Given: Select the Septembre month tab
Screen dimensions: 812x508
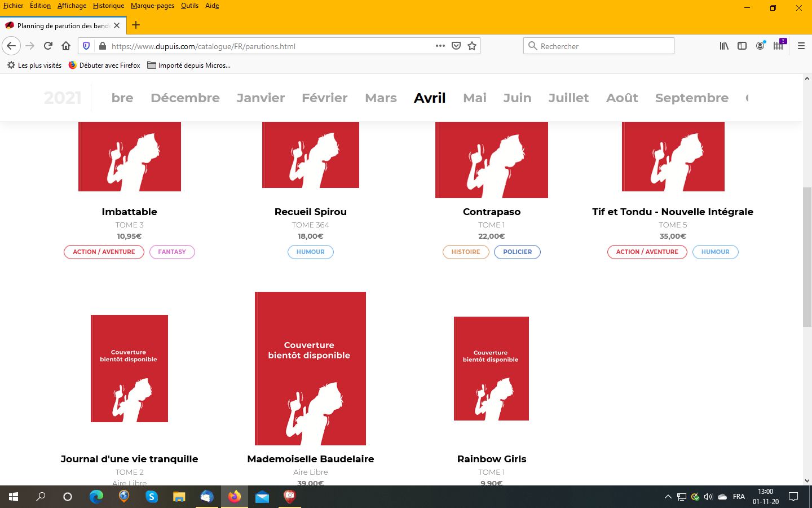Looking at the screenshot, I should (692, 98).
